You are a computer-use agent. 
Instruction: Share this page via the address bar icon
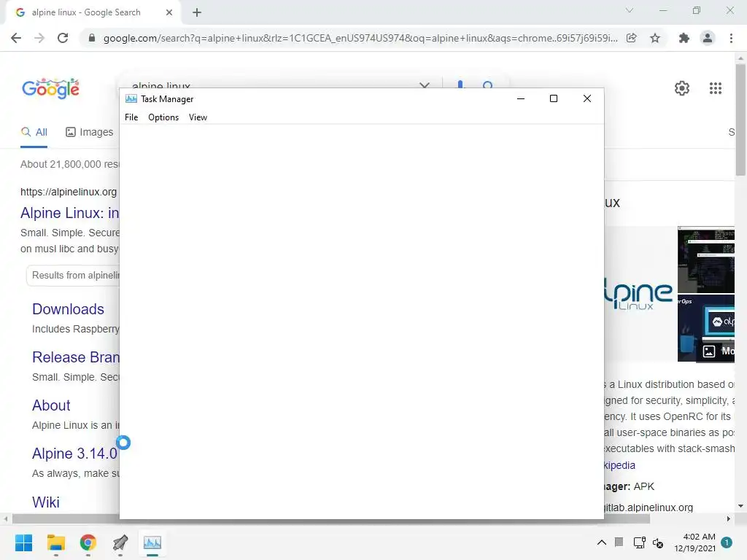631,38
